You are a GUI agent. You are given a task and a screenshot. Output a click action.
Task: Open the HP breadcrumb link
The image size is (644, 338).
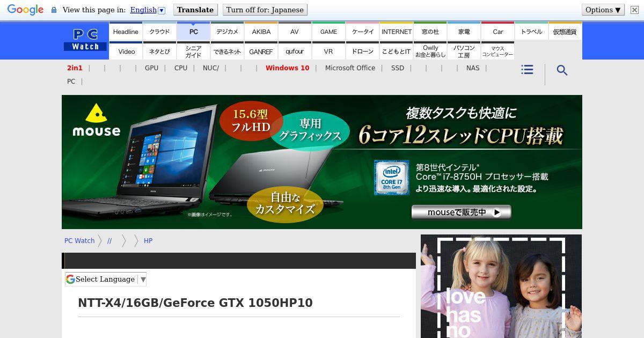148,241
